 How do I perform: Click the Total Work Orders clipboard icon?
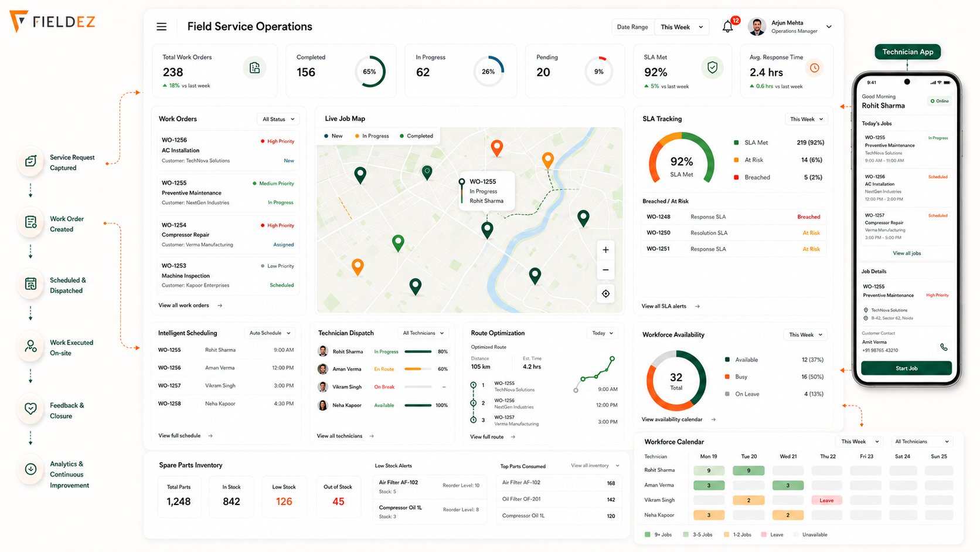pyautogui.click(x=254, y=68)
